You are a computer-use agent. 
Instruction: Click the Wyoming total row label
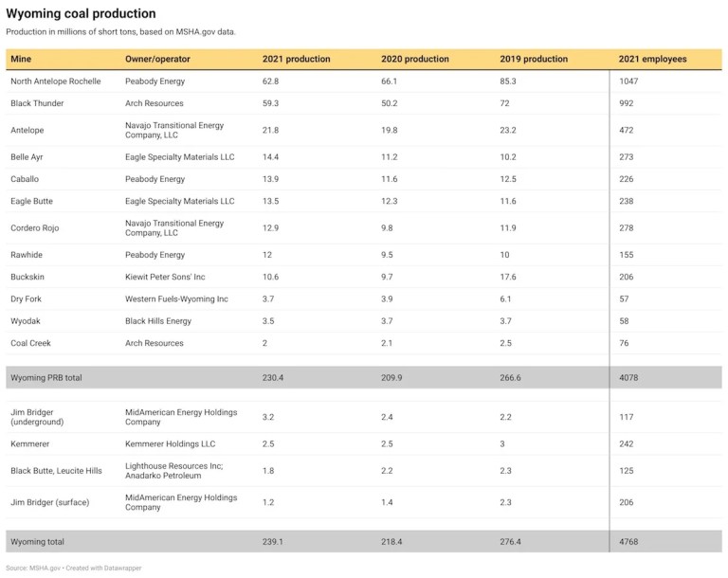click(37, 541)
